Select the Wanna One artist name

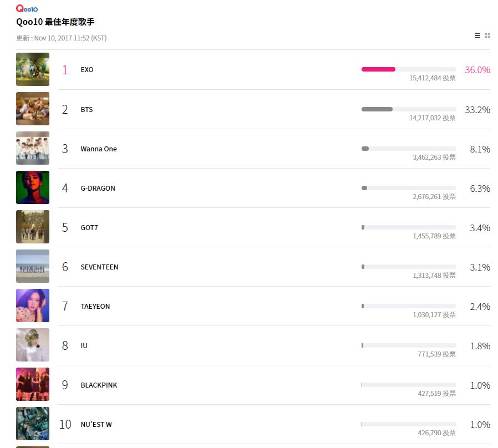point(99,149)
